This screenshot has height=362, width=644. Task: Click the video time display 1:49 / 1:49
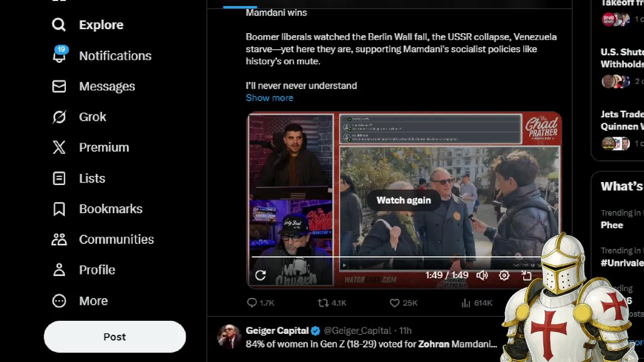447,275
